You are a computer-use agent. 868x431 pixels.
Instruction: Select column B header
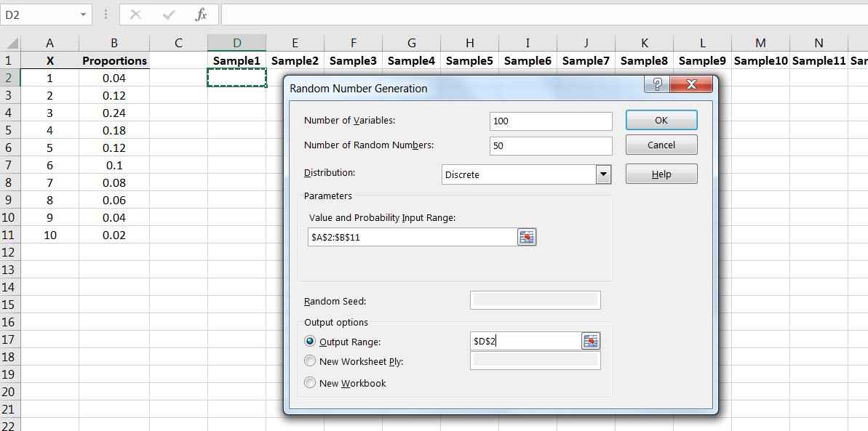click(x=114, y=44)
